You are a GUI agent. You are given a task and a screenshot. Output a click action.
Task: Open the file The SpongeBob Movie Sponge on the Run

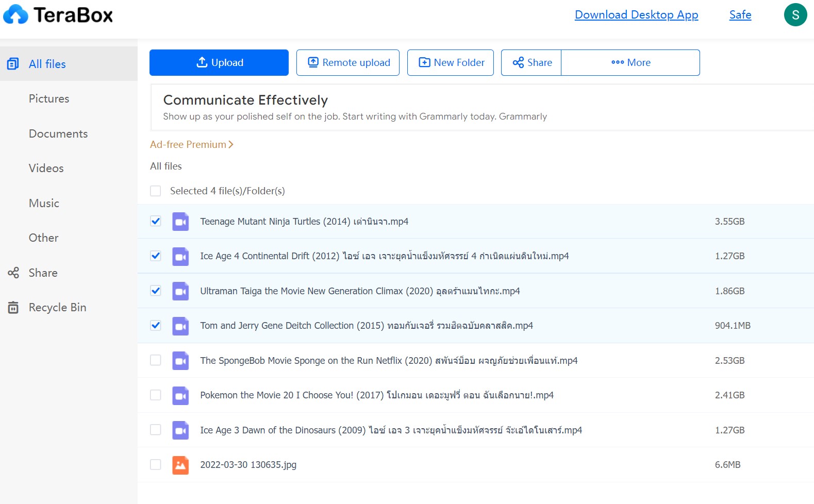click(x=389, y=361)
